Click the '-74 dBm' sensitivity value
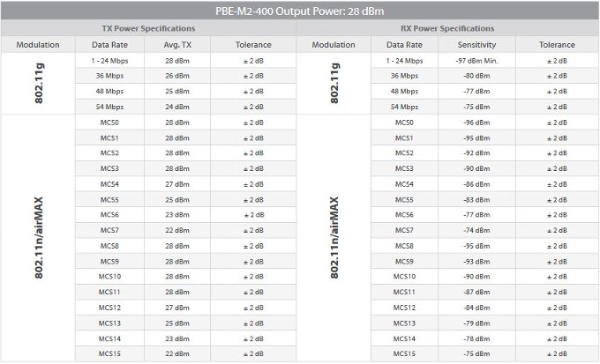The width and height of the screenshot is (600, 364). [x=476, y=230]
